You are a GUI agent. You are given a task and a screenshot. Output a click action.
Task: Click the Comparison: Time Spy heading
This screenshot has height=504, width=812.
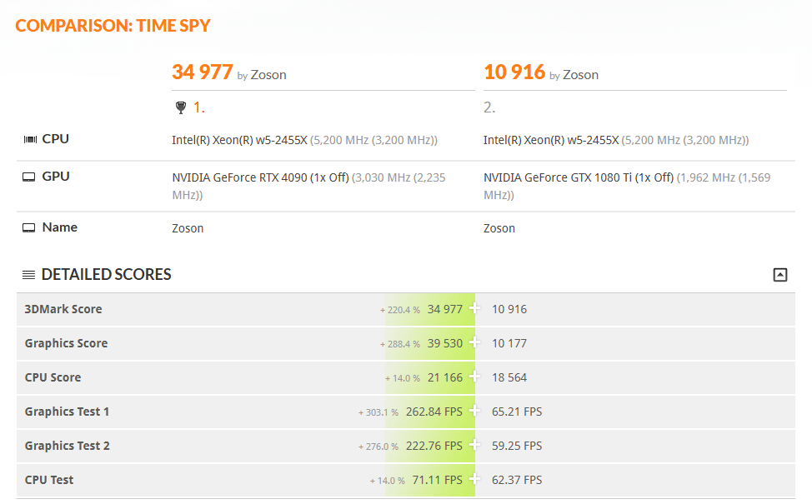point(113,25)
